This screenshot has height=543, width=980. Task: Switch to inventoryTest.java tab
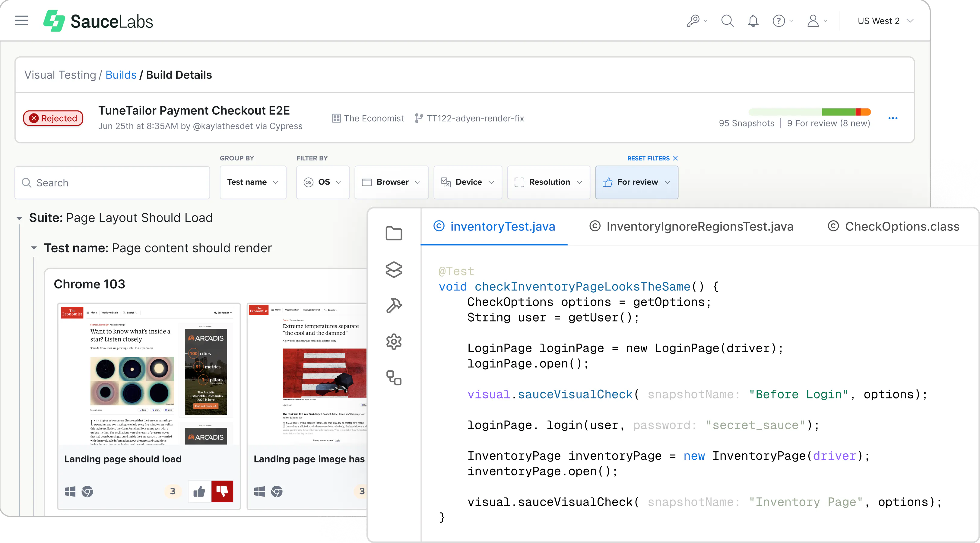coord(494,227)
